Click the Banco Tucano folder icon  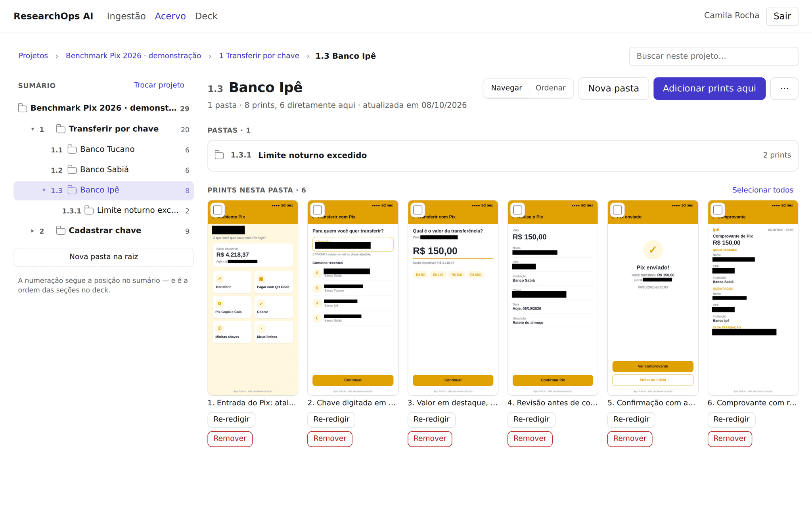pos(72,149)
